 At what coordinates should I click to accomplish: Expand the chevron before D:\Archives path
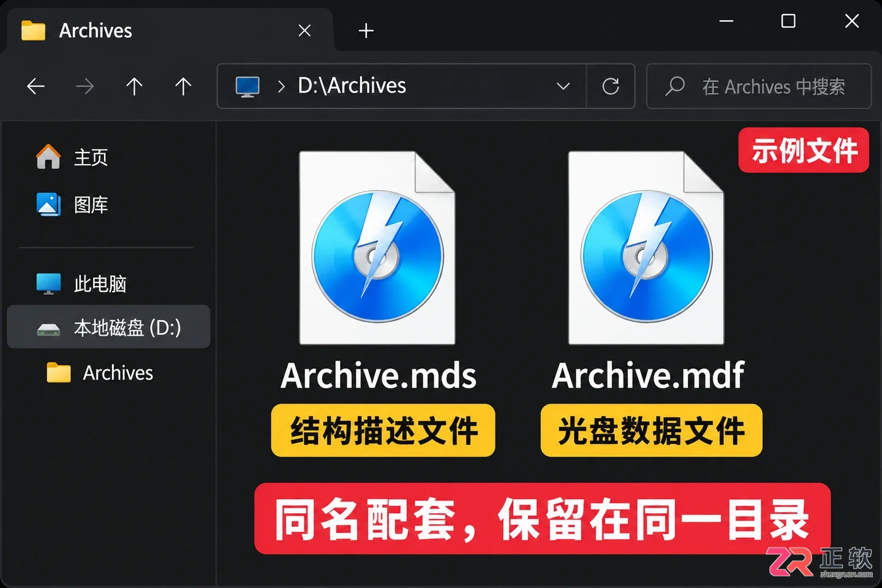pyautogui.click(x=281, y=86)
